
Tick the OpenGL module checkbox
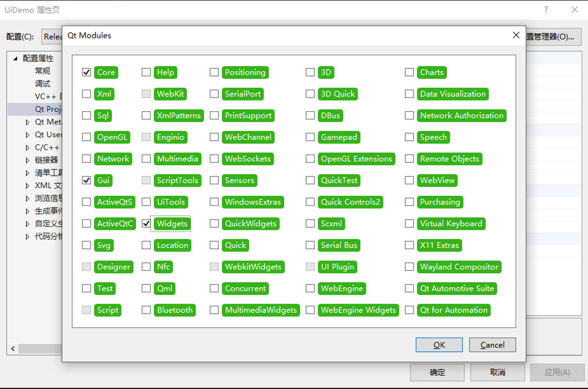pyautogui.click(x=86, y=137)
